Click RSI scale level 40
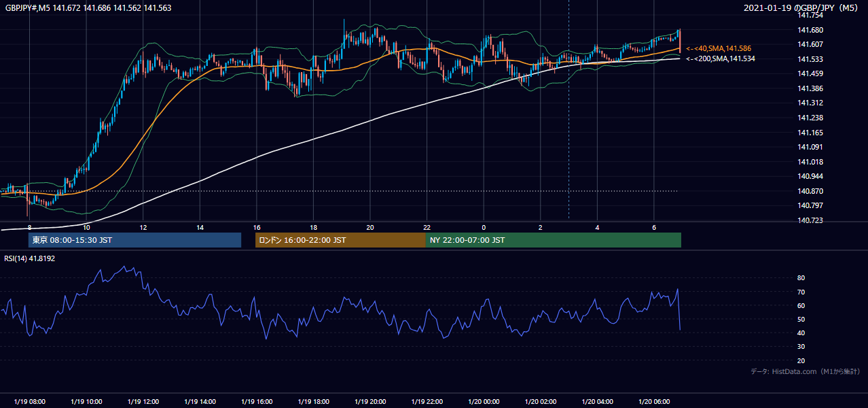The width and height of the screenshot is (868, 408). click(801, 333)
